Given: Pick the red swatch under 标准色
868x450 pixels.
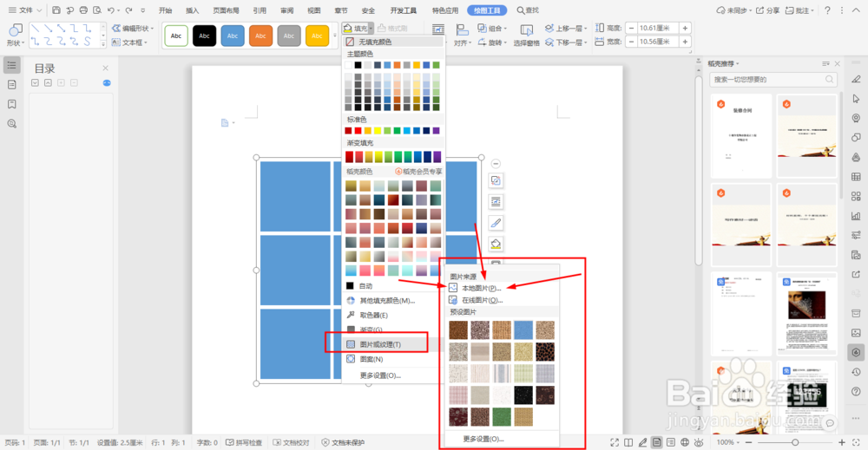Looking at the screenshot, I should pyautogui.click(x=358, y=130).
